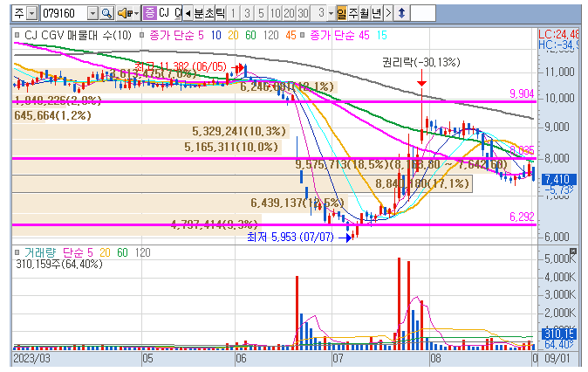Image resolution: width=588 pixels, height=372 pixels.
Task: Choose interval button 1
Action: pyautogui.click(x=233, y=13)
